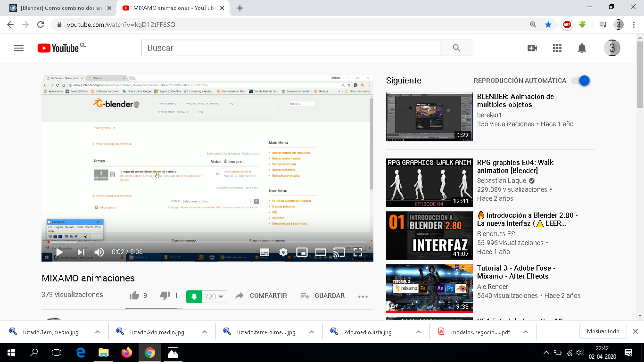Toggle the REPRODUCCIÓN AUTOMÁTICA switch

[x=580, y=81]
